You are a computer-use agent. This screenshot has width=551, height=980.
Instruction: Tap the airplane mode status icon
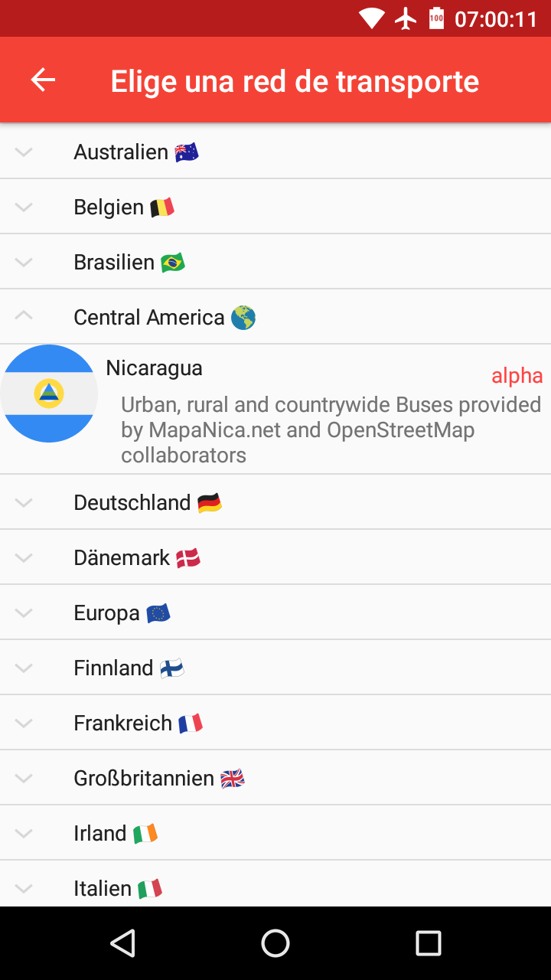point(406,18)
